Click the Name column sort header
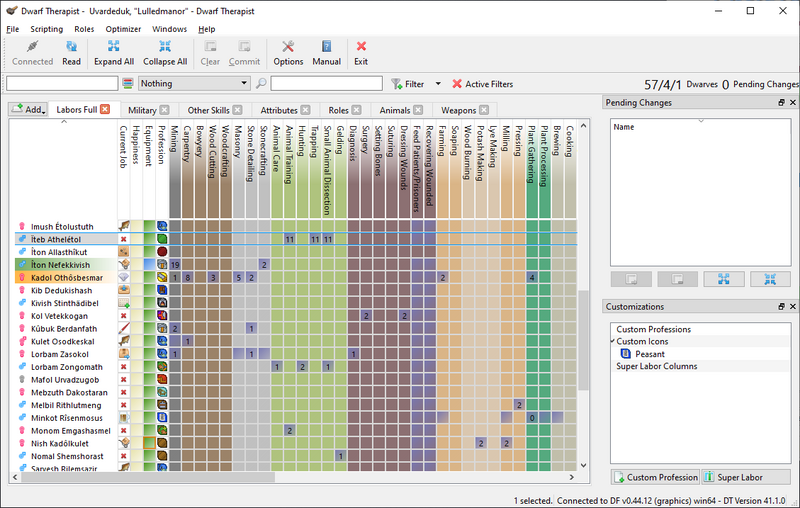The width and height of the screenshot is (800, 508). click(x=701, y=126)
